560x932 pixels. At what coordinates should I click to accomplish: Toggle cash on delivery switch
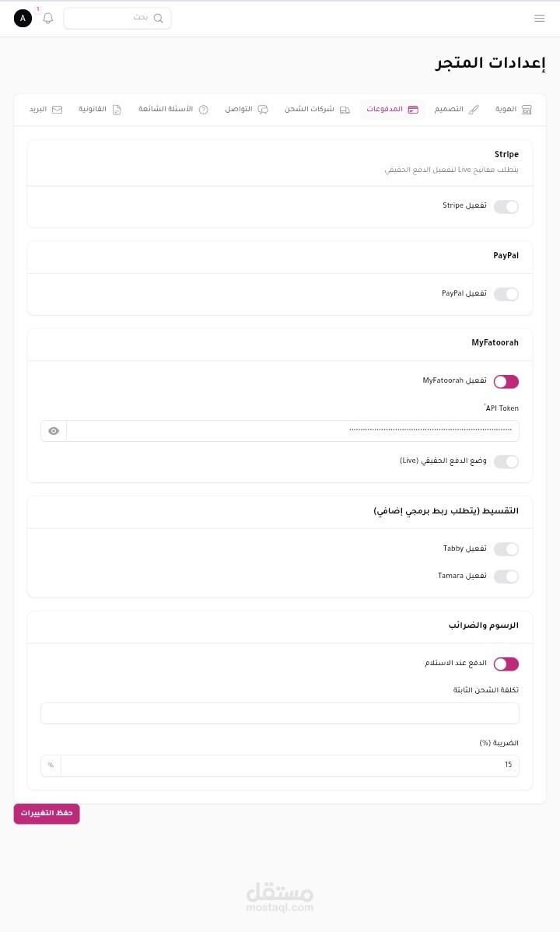coord(506,664)
